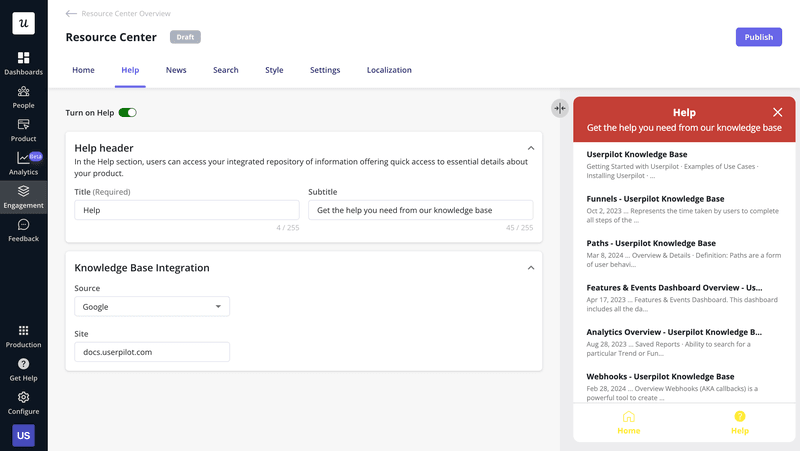The width and height of the screenshot is (800, 451).
Task: Select Home tab in widget preview
Action: click(x=628, y=422)
